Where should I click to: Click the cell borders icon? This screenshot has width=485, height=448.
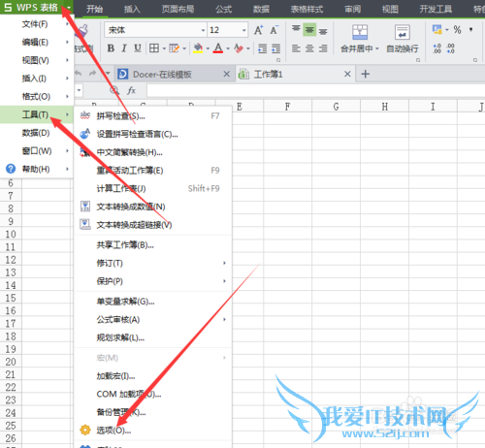point(154,48)
